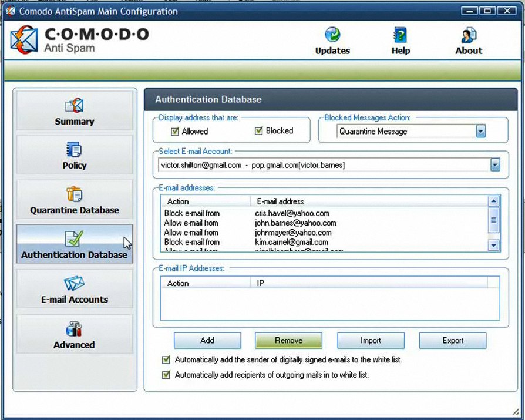
Task: Select the kim.carnel@gmail.com entry
Action: click(x=291, y=242)
